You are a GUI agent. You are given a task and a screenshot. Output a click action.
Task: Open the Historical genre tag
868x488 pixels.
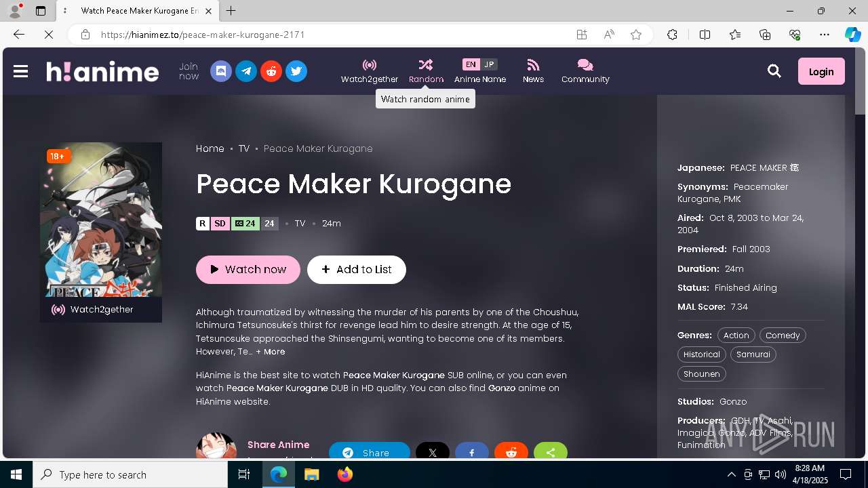click(x=702, y=354)
